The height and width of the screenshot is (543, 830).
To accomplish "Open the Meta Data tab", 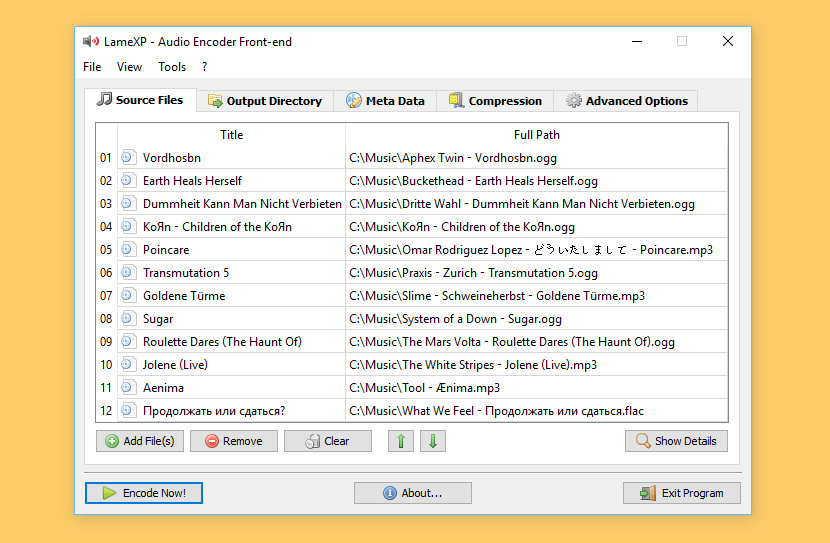I will point(385,101).
